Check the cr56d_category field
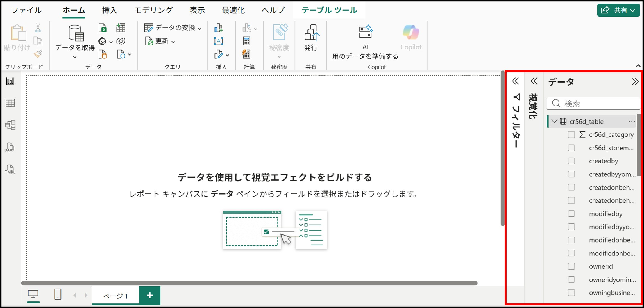644x308 pixels. point(571,134)
